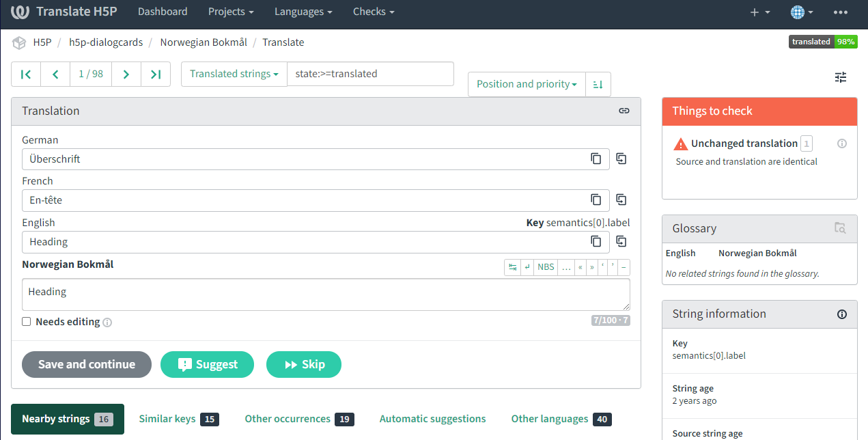Clone German text to translation
Screen dimensions: 868x440
coord(621,159)
